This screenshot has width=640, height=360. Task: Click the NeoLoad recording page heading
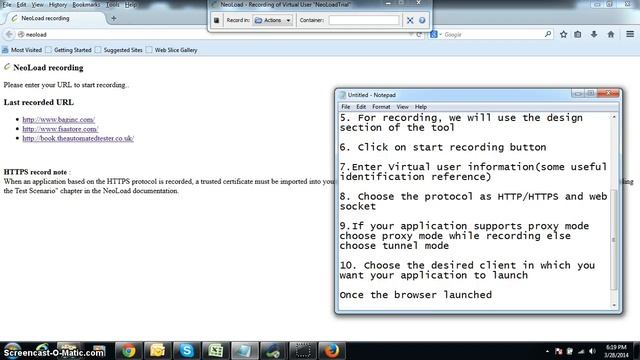tap(48, 68)
